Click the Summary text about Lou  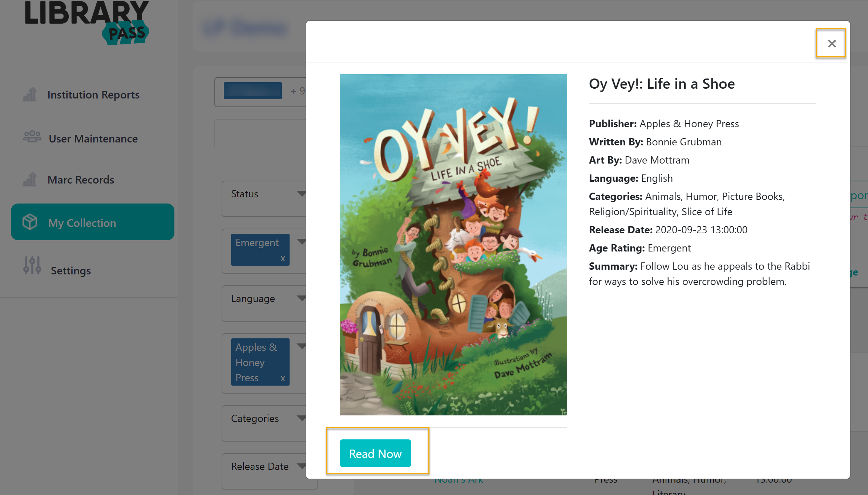pyautogui.click(x=699, y=274)
